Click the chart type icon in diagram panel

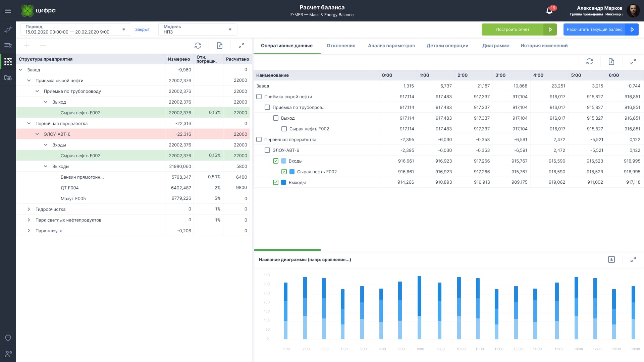(x=611, y=259)
